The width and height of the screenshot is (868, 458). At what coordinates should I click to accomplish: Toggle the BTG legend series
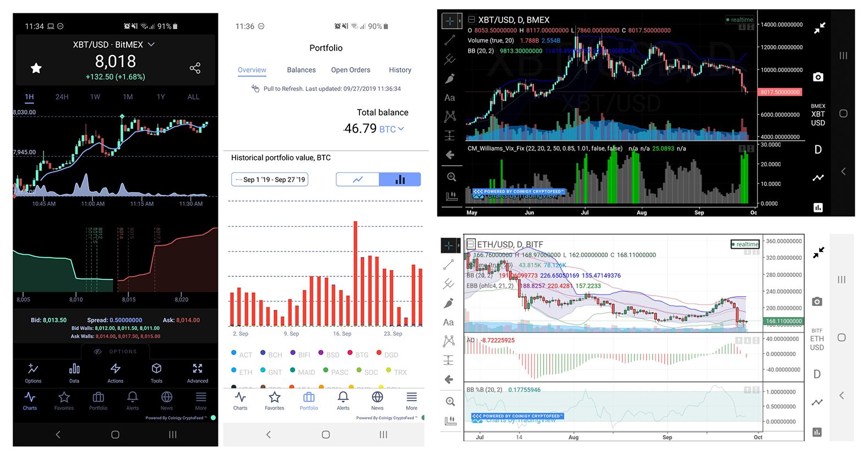(x=358, y=355)
